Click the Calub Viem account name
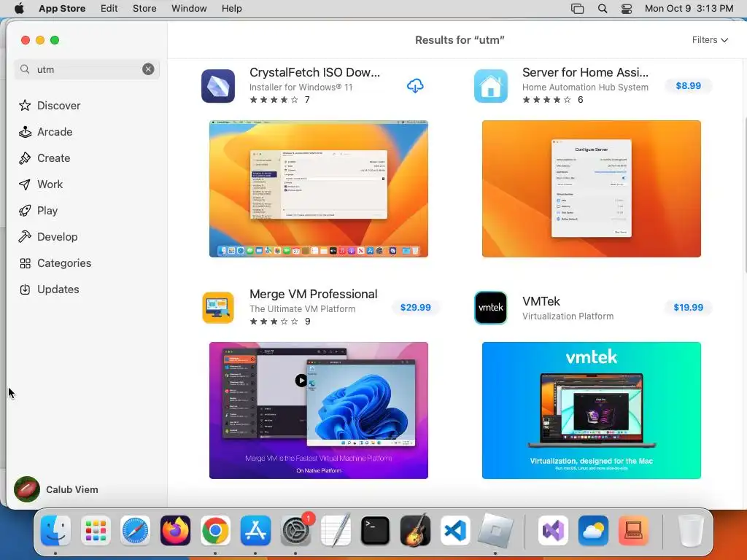747x560 pixels. tap(72, 489)
